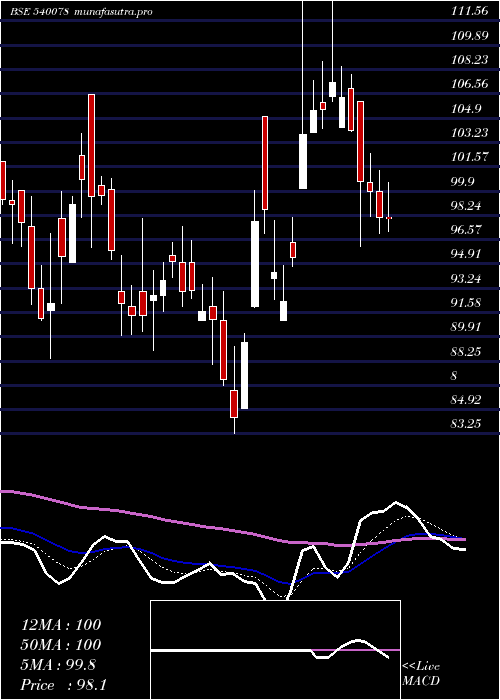Screen dimensions: 500x700
Task: Select the 94.91 price level label
Action: (467, 254)
